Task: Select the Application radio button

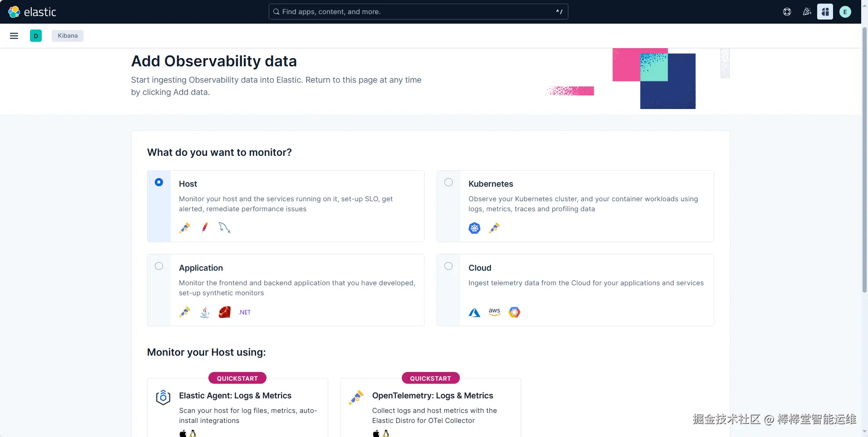Action: tap(159, 266)
